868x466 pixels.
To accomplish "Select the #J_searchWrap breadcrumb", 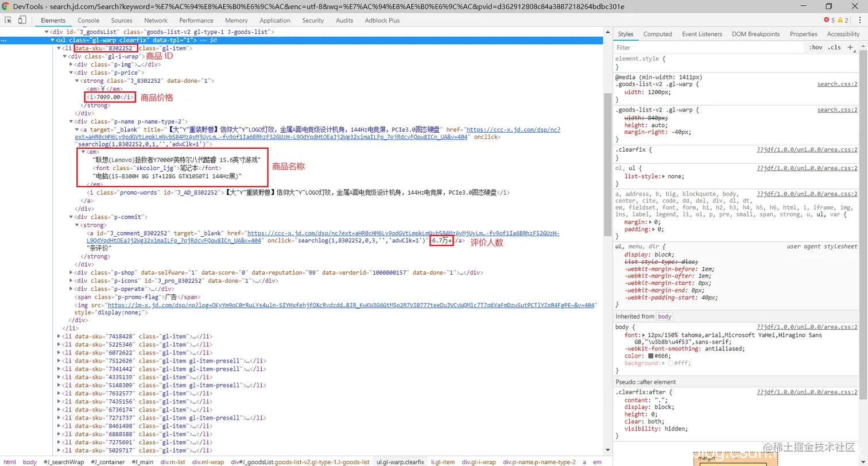I will pos(63,462).
